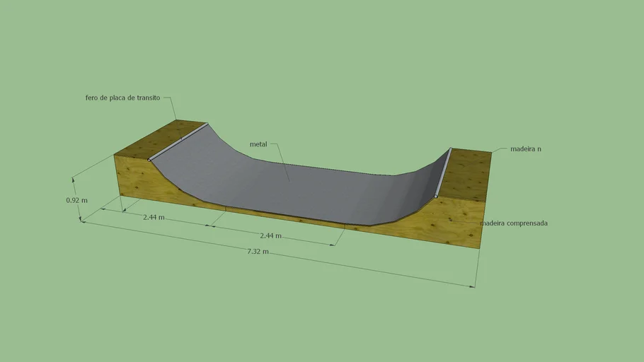The image size is (644, 362).
Task: Select the right coping rail pipe
Action: (444, 173)
